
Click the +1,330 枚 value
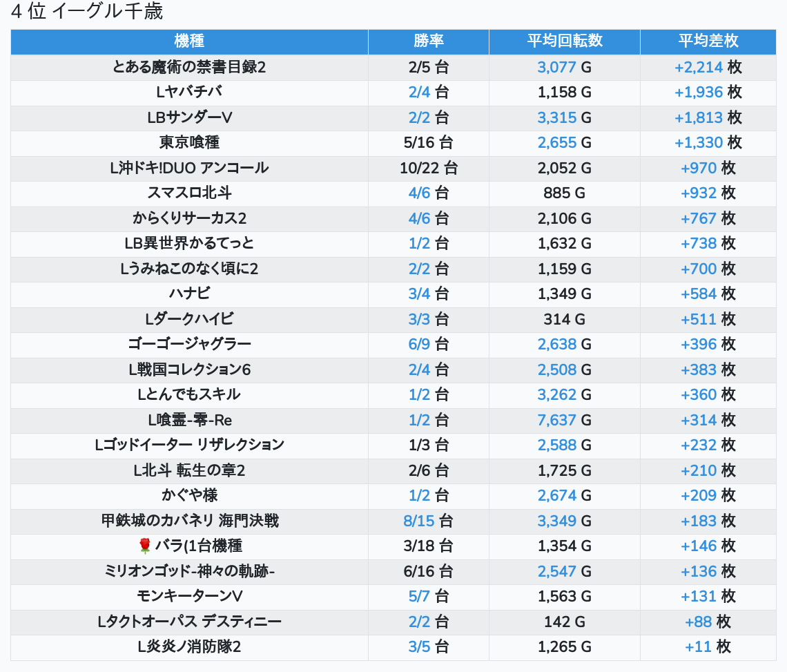(708, 143)
